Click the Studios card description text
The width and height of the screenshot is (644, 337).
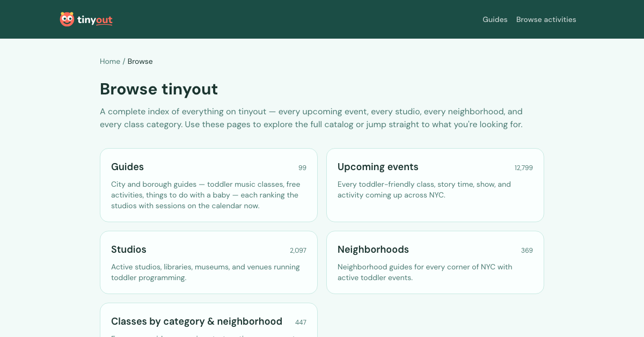(x=206, y=272)
